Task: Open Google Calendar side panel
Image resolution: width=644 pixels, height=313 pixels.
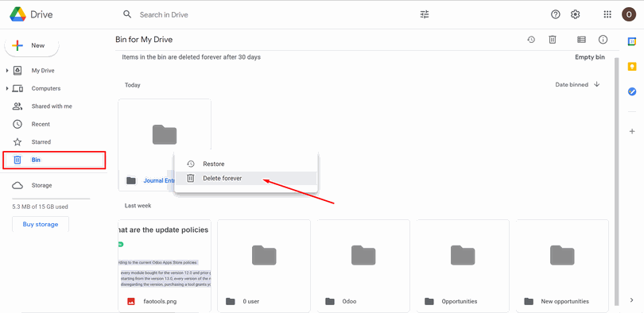Action: (632, 41)
